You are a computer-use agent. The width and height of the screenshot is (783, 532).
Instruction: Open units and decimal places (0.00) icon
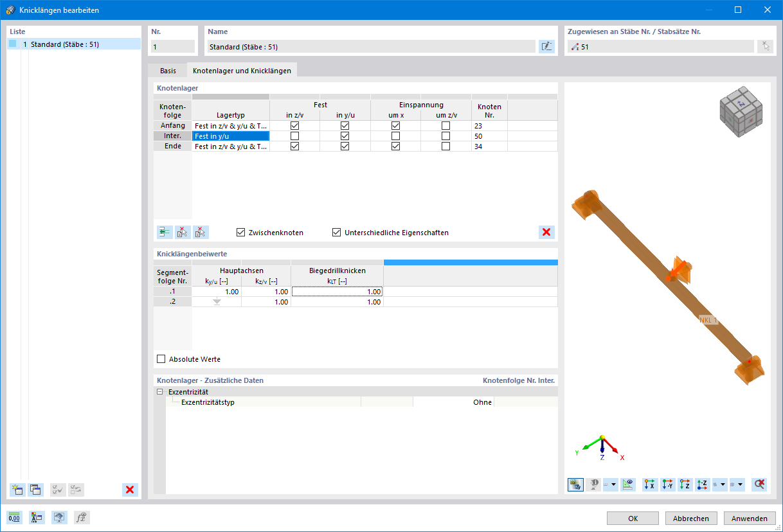[x=14, y=518]
